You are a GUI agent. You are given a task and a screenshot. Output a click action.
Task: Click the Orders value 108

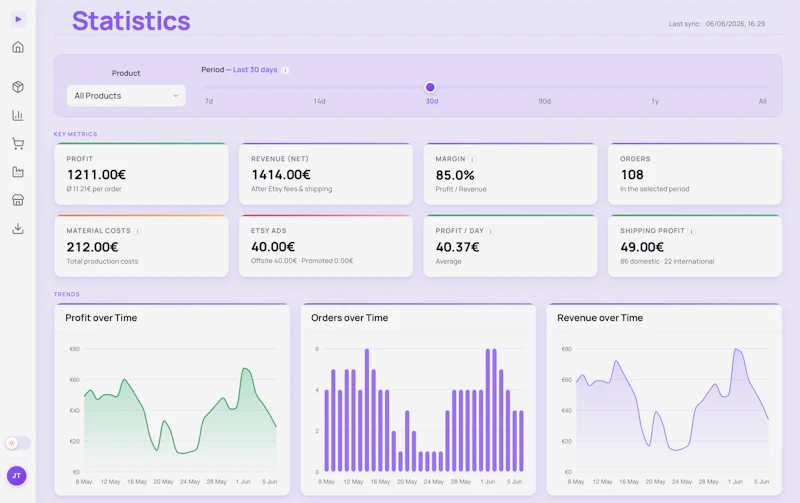(632, 174)
